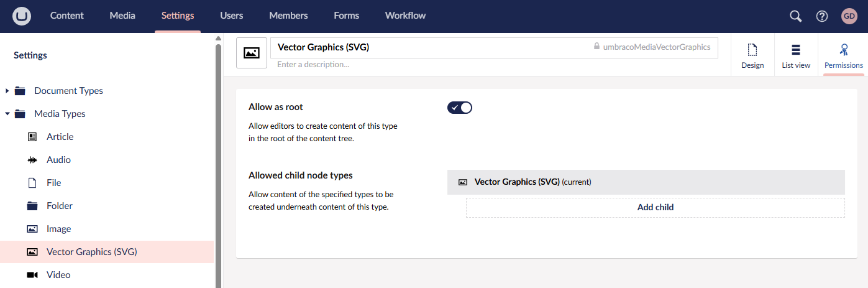Click the description input field

click(494, 64)
